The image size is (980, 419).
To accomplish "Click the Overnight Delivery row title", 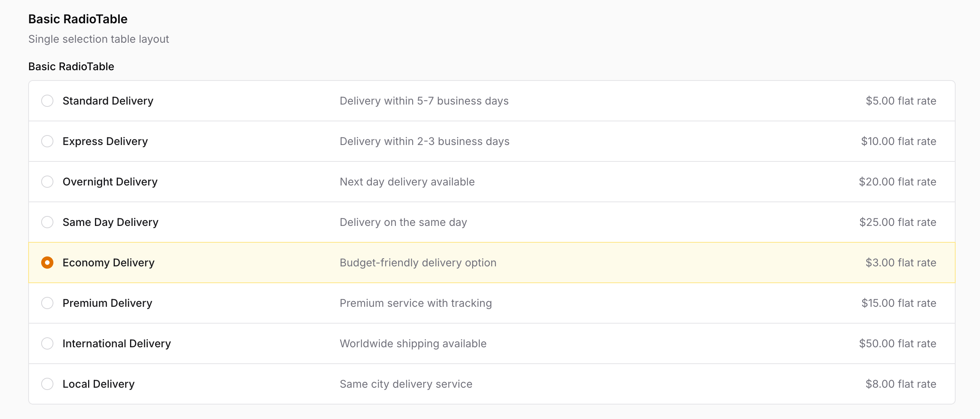I will [x=110, y=182].
